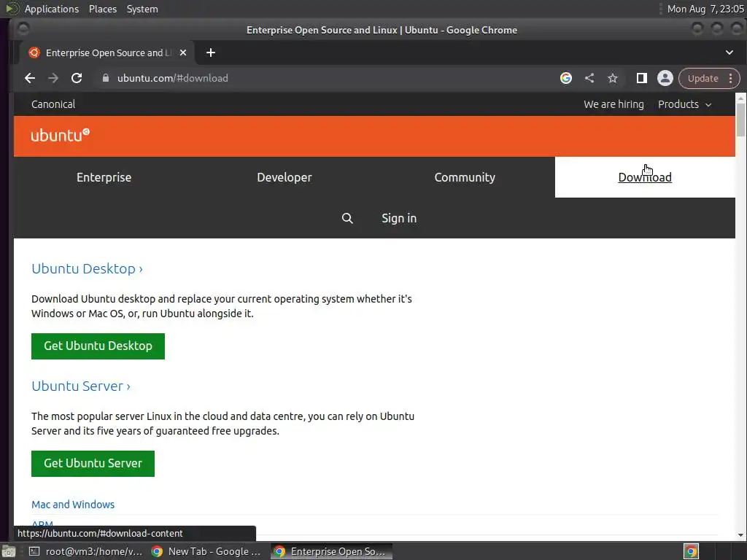Click the share page icon

click(589, 78)
